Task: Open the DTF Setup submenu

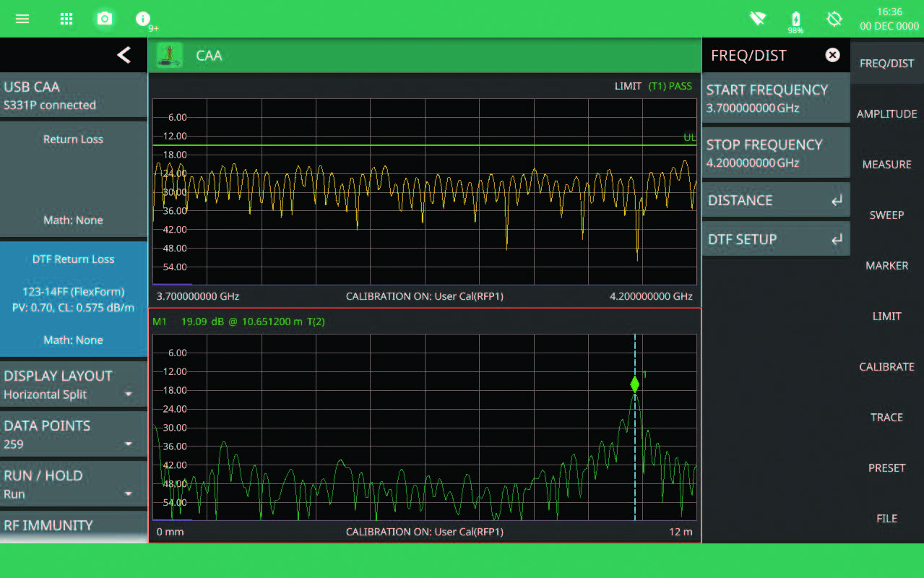Action: (775, 239)
